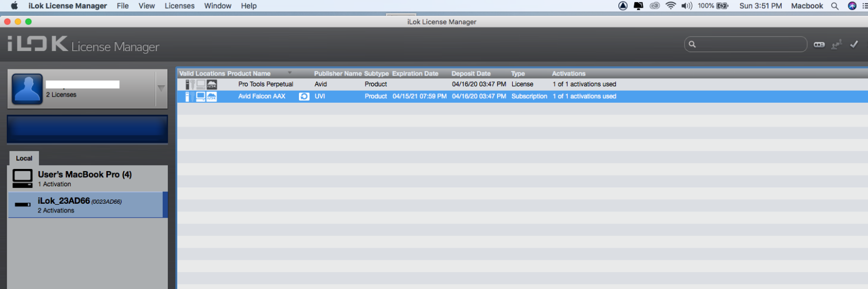The width and height of the screenshot is (868, 289).
Task: Open the File menu
Action: pyautogui.click(x=123, y=6)
